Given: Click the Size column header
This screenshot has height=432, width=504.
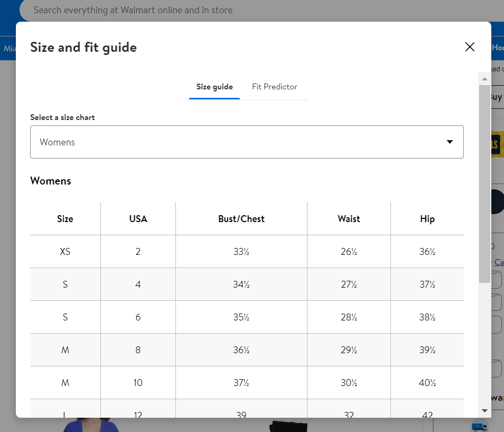Looking at the screenshot, I should pyautogui.click(x=66, y=219).
